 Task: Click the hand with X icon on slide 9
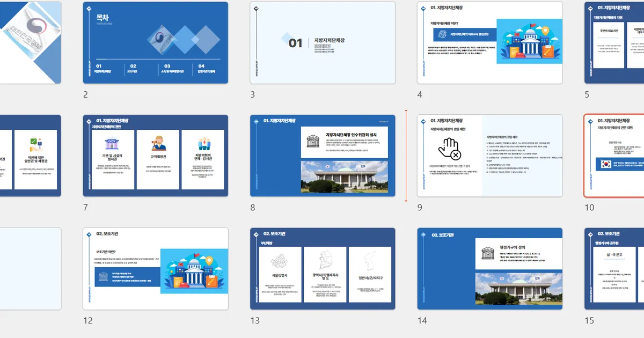pos(449,149)
